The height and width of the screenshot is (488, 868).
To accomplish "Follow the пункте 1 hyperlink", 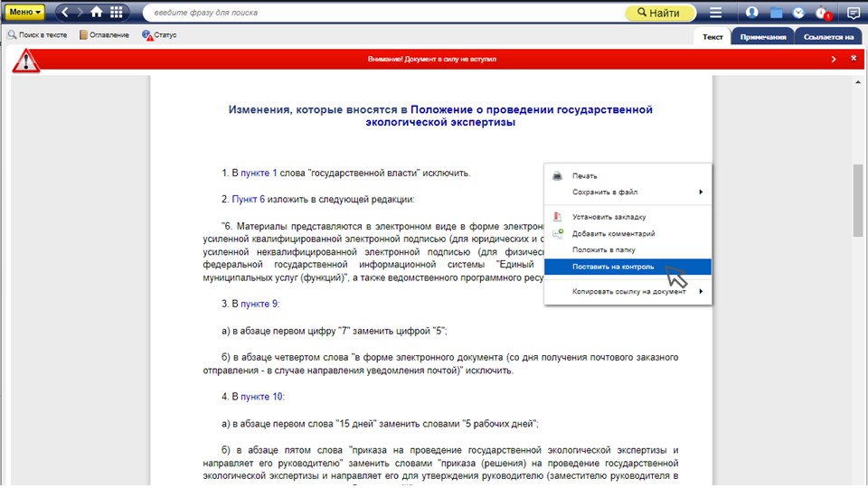I will (259, 173).
